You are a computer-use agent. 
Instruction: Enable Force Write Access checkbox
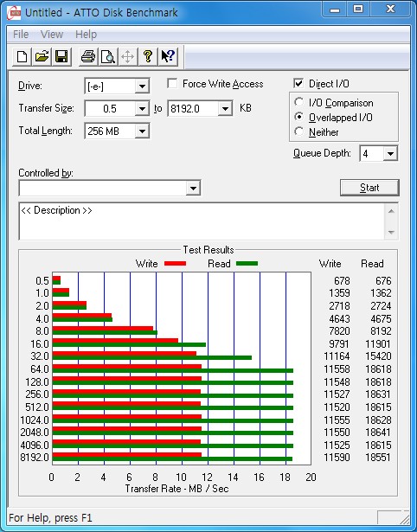coord(172,83)
